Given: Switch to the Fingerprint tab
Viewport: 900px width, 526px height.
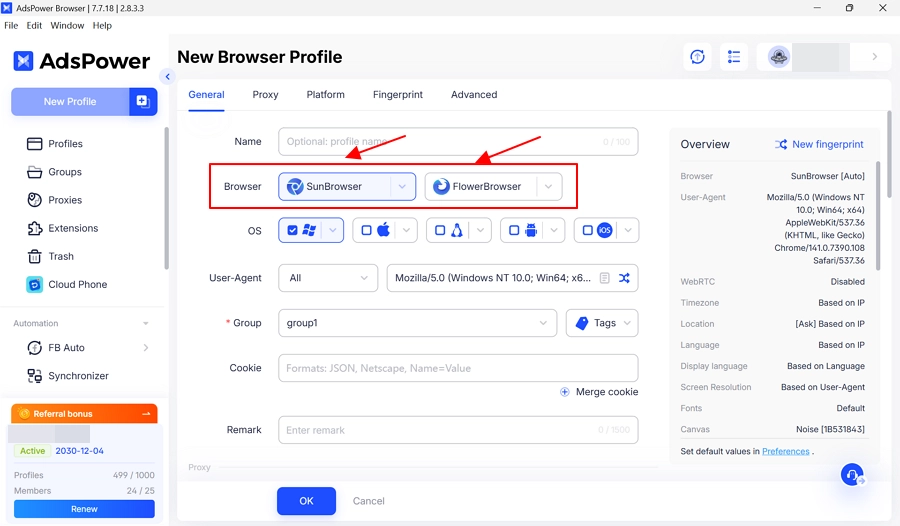Looking at the screenshot, I should coord(398,95).
